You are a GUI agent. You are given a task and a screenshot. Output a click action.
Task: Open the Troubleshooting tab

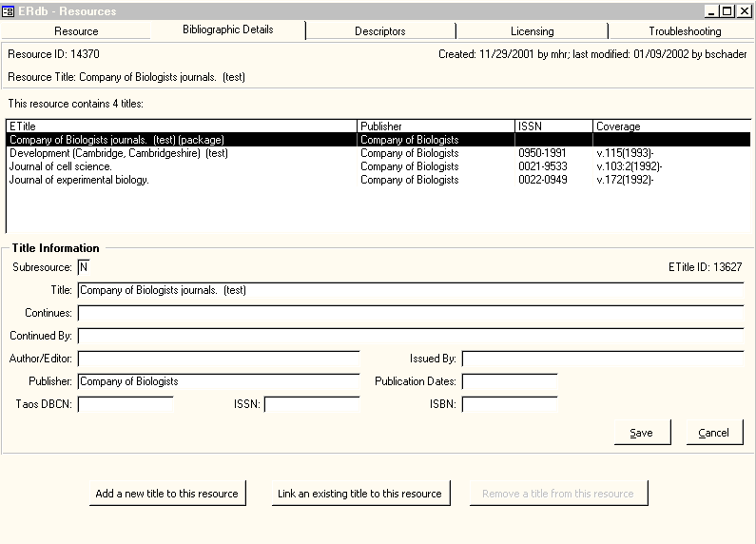pyautogui.click(x=685, y=31)
